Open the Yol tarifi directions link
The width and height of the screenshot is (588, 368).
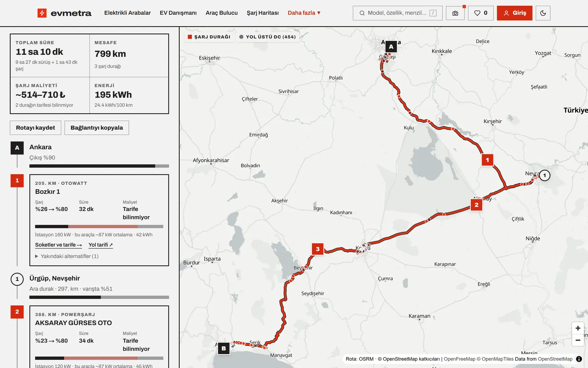click(101, 245)
